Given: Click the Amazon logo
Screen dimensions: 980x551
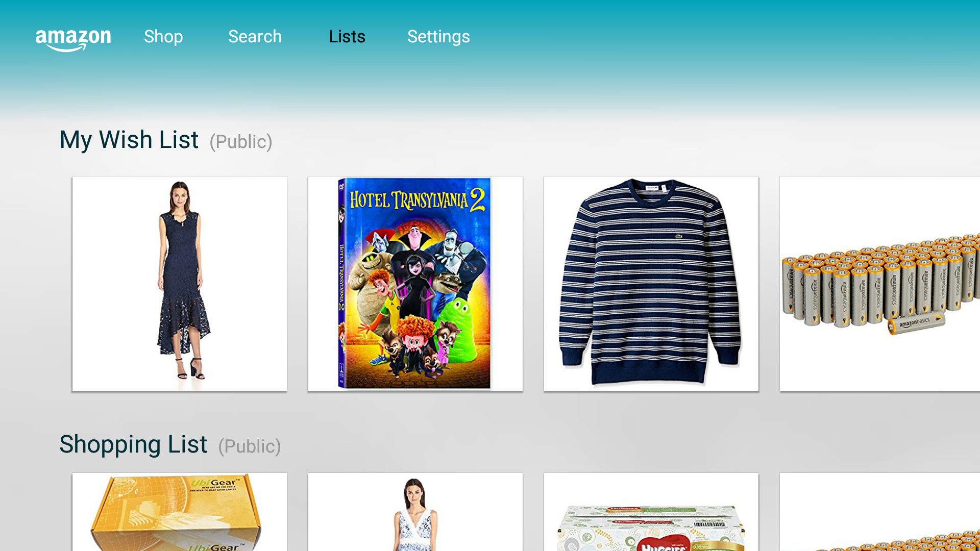Looking at the screenshot, I should (x=73, y=39).
